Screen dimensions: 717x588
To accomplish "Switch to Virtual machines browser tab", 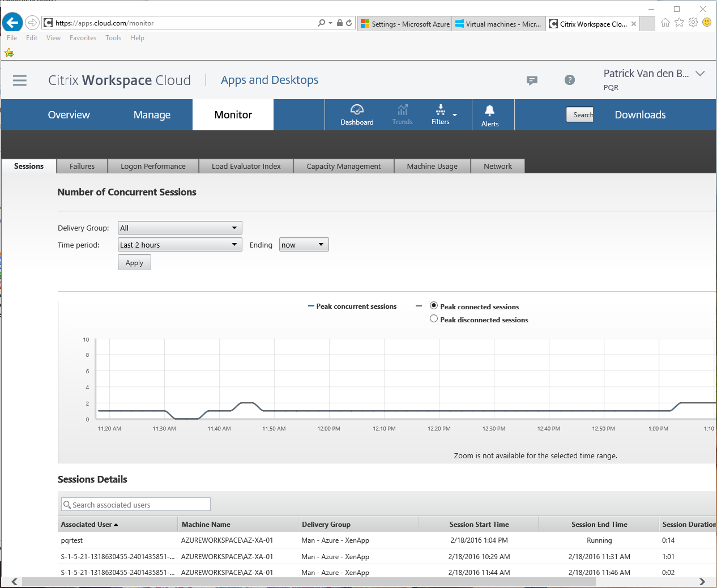I will pyautogui.click(x=498, y=24).
